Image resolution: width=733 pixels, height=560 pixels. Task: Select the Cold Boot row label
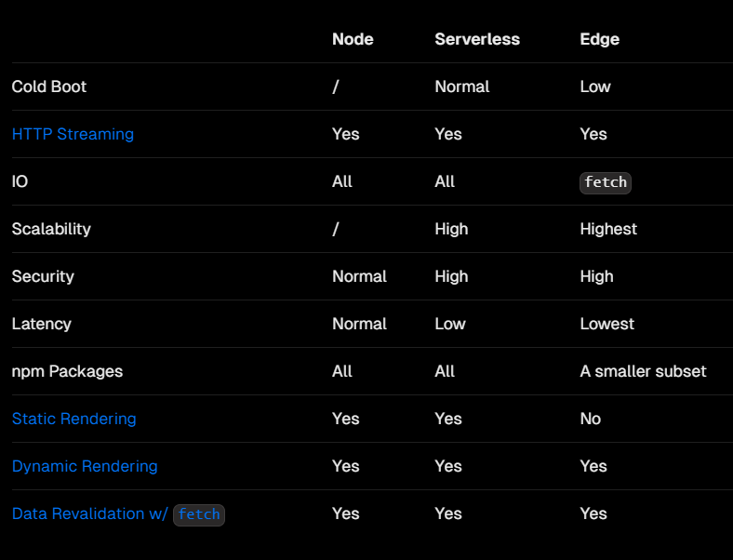coord(49,87)
